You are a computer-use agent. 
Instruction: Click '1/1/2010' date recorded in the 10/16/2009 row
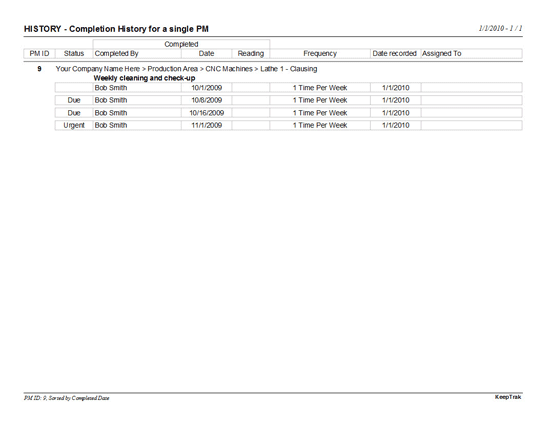396,113
